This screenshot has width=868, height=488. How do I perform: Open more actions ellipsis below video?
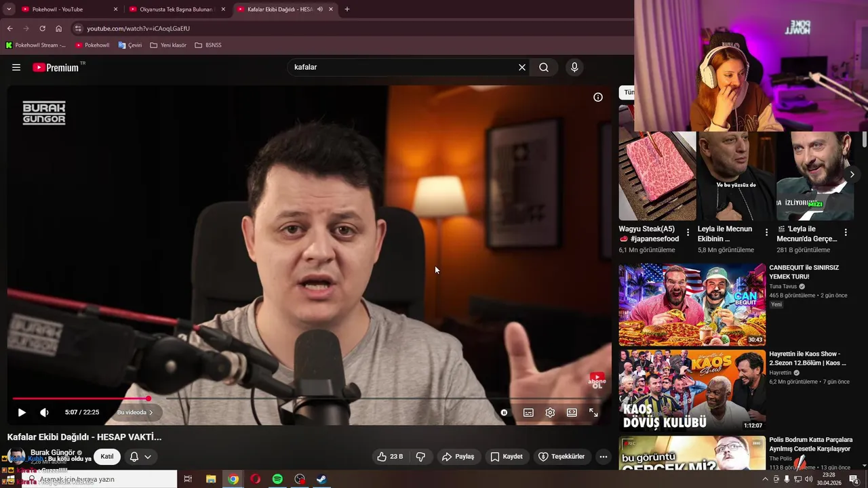[x=603, y=457]
